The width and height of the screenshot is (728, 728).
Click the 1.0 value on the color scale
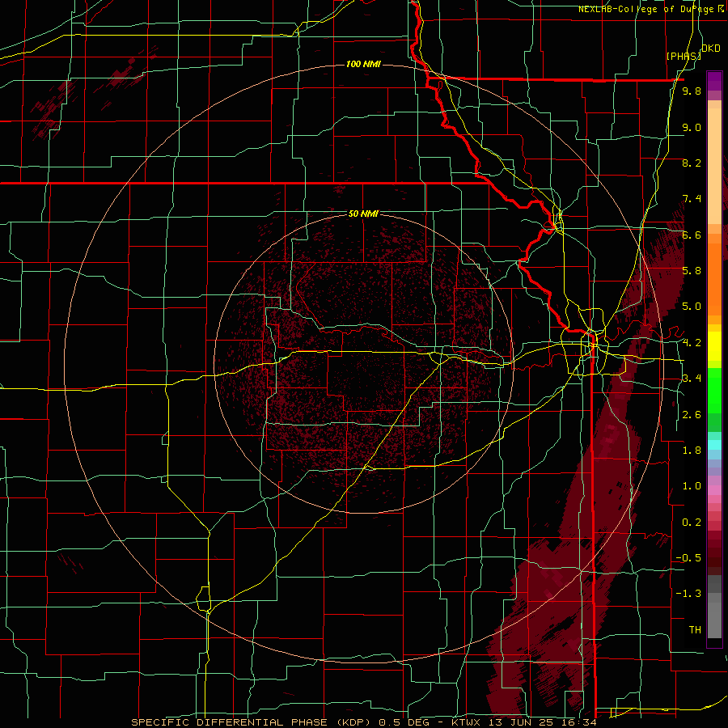tap(692, 486)
